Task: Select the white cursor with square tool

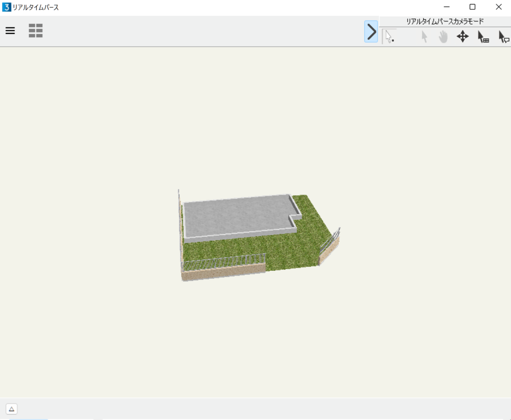Action: click(x=389, y=36)
